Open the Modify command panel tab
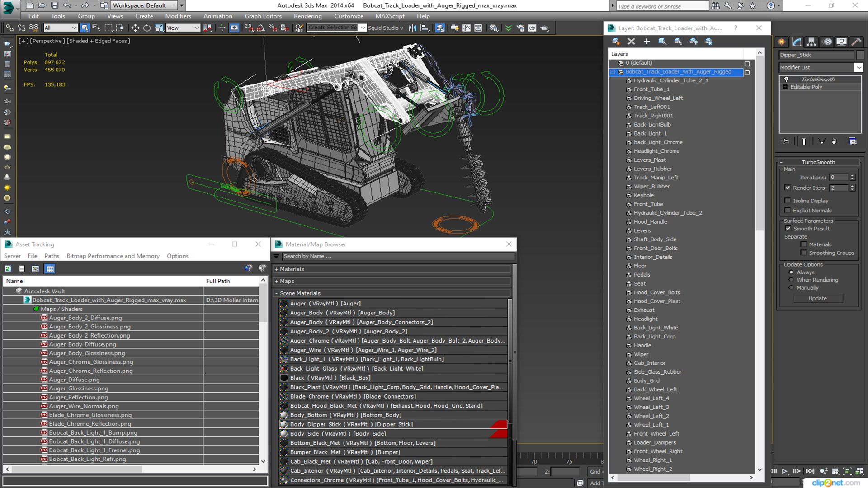868x488 pixels. coord(797,42)
